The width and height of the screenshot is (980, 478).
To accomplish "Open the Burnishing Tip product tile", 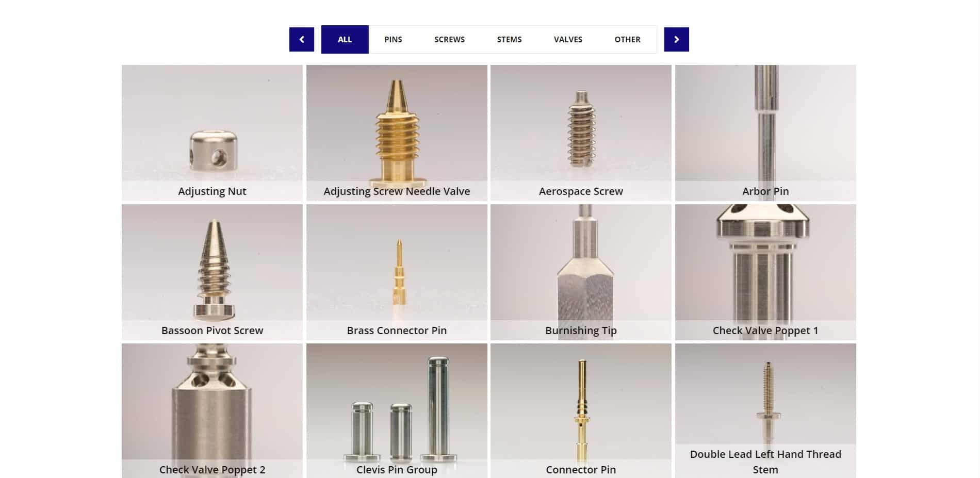I will point(581,272).
